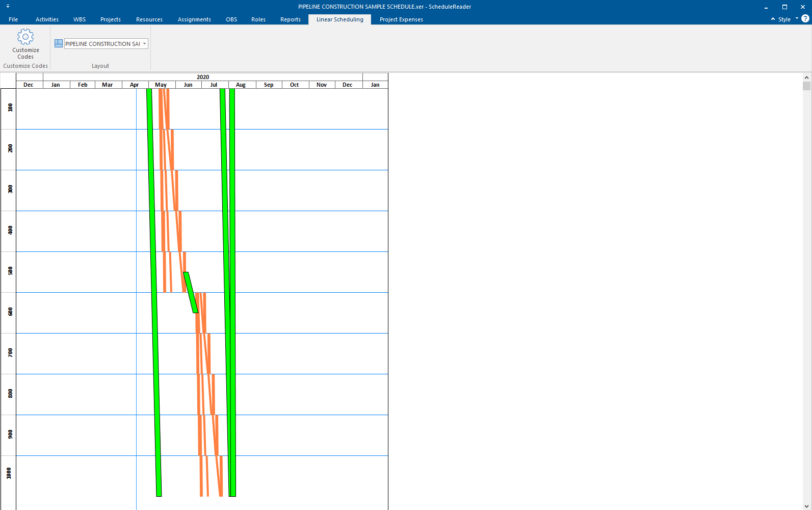Grab the vertical scrollbar thumb
Viewport: 812px width, 510px height.
(806, 86)
